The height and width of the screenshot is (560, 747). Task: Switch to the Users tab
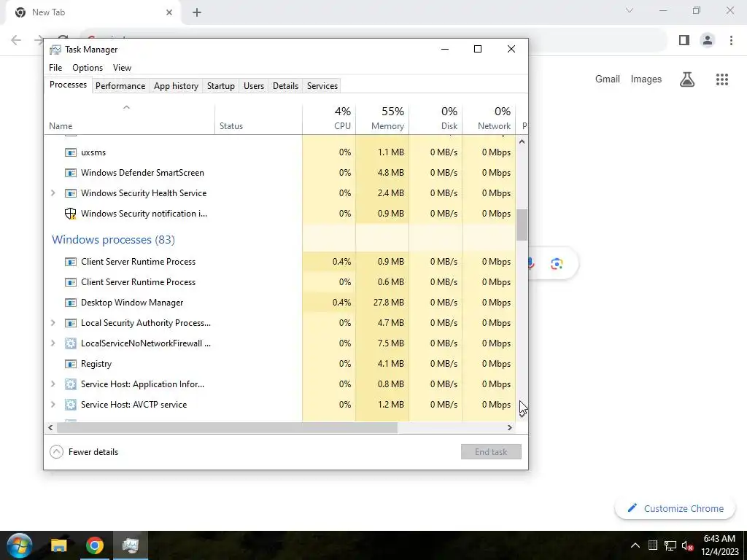tap(253, 86)
